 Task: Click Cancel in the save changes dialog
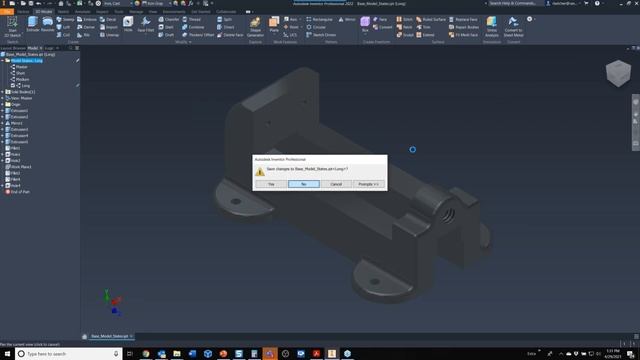click(x=336, y=184)
